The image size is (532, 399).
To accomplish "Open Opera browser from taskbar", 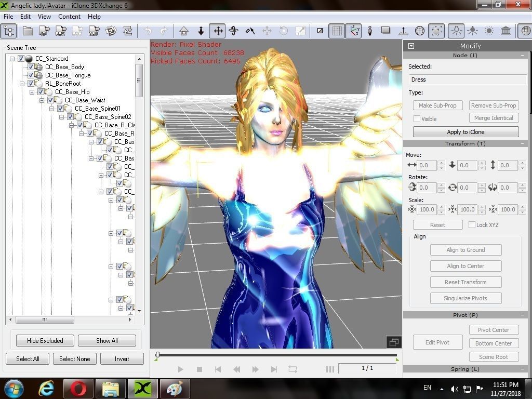I will click(x=78, y=389).
